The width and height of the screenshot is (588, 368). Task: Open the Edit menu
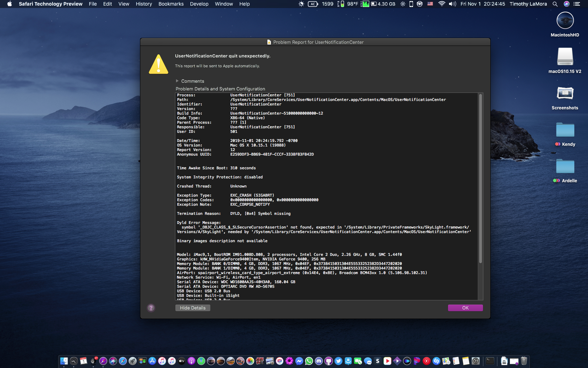coord(107,4)
